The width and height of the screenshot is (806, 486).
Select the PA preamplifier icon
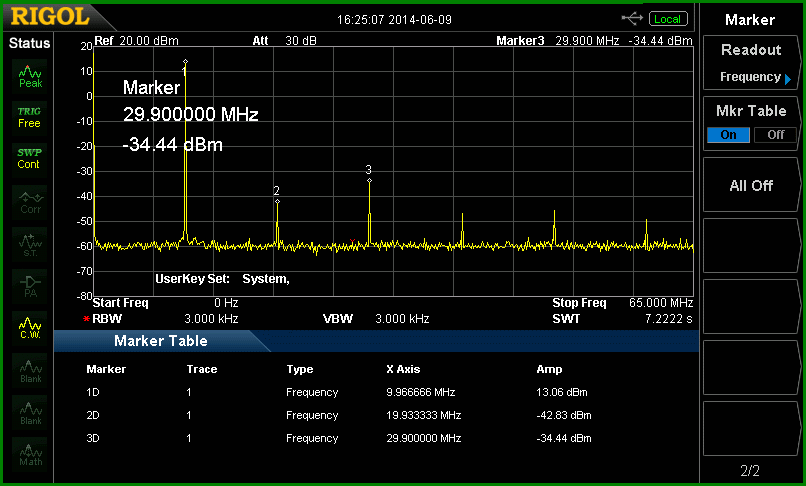[x=30, y=286]
